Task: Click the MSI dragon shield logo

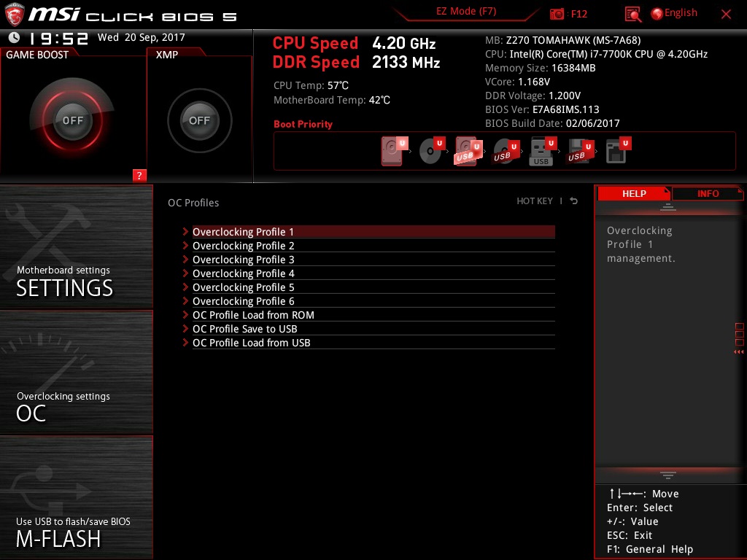Action: pos(15,15)
